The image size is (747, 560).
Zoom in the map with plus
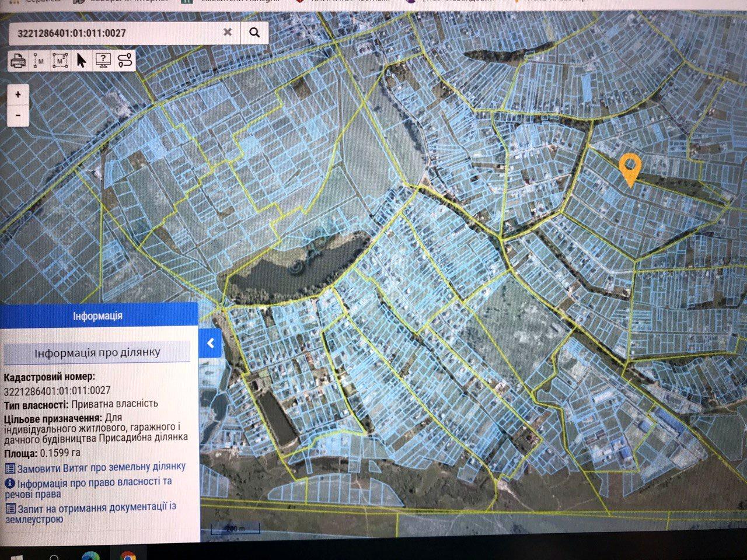tap(19, 94)
